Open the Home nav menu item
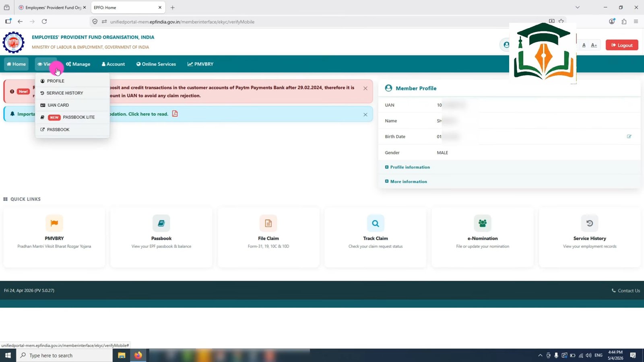The width and height of the screenshot is (644, 362). [17, 64]
